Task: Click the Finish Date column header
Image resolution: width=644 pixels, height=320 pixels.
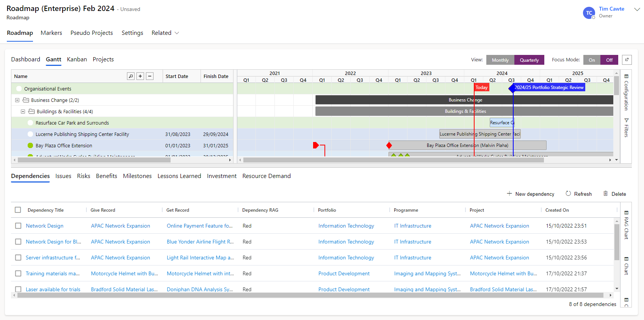Action: [216, 76]
